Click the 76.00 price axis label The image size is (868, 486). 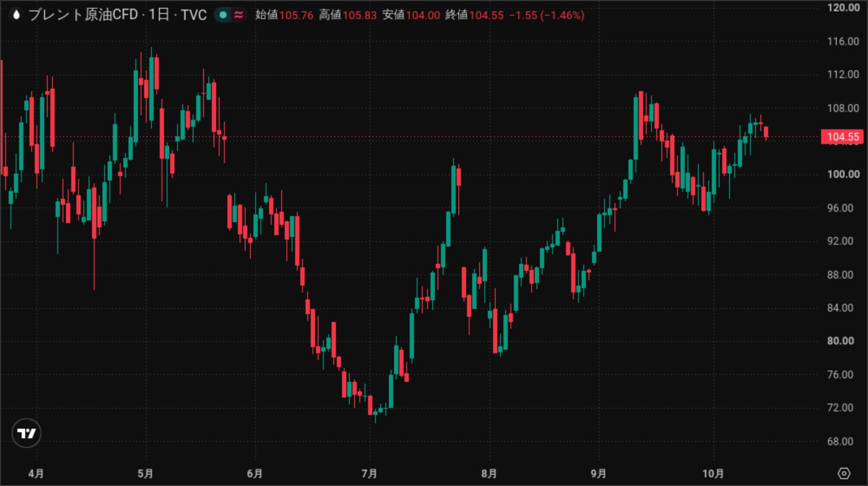tap(840, 374)
